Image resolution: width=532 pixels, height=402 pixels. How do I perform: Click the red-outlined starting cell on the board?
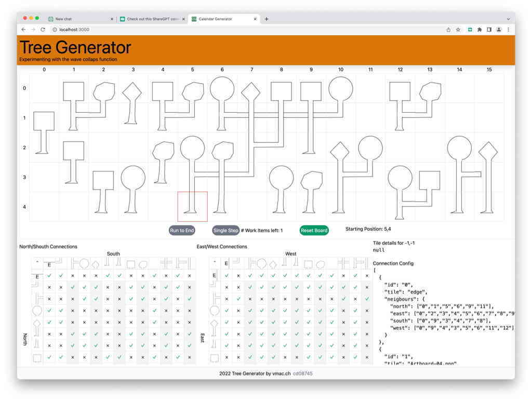pos(192,206)
